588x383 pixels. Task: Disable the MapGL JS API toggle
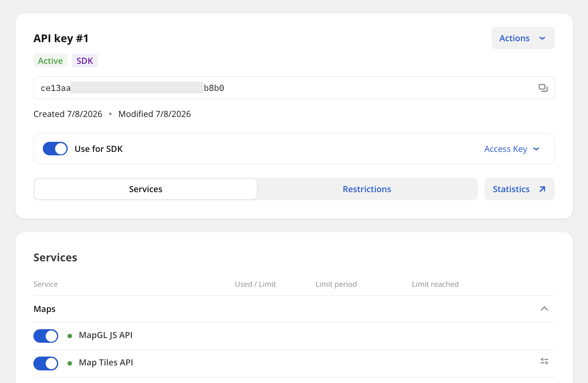(46, 336)
